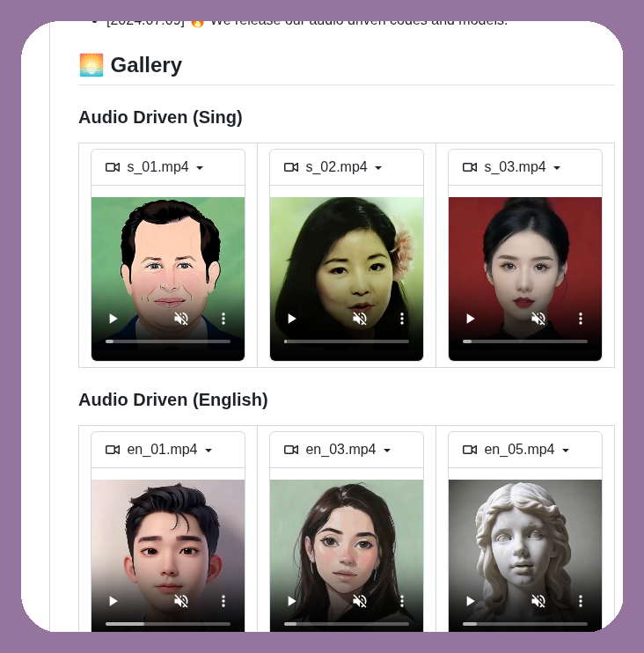The image size is (644, 653).
Task: Play the s_03.mp4 video
Action: 470,319
